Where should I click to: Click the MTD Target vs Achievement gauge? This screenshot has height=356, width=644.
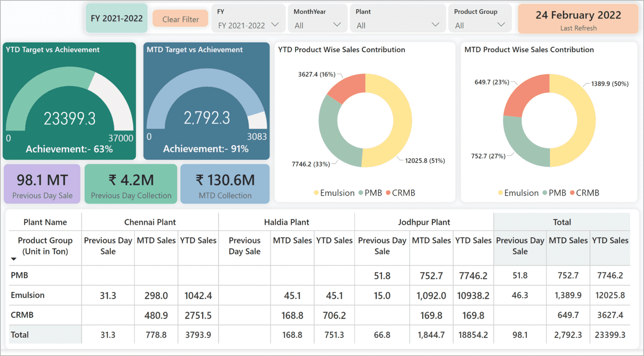click(206, 101)
